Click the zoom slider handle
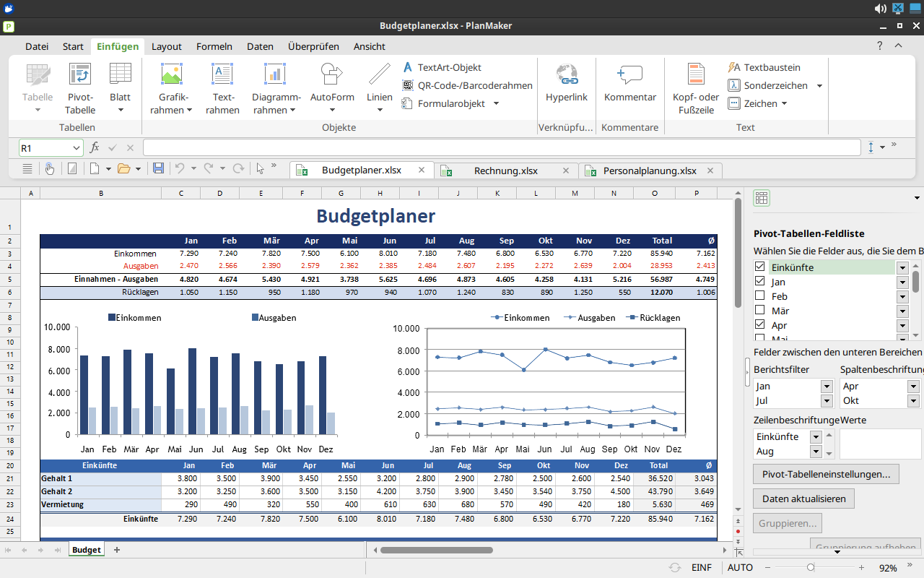924x578 pixels. tap(811, 568)
